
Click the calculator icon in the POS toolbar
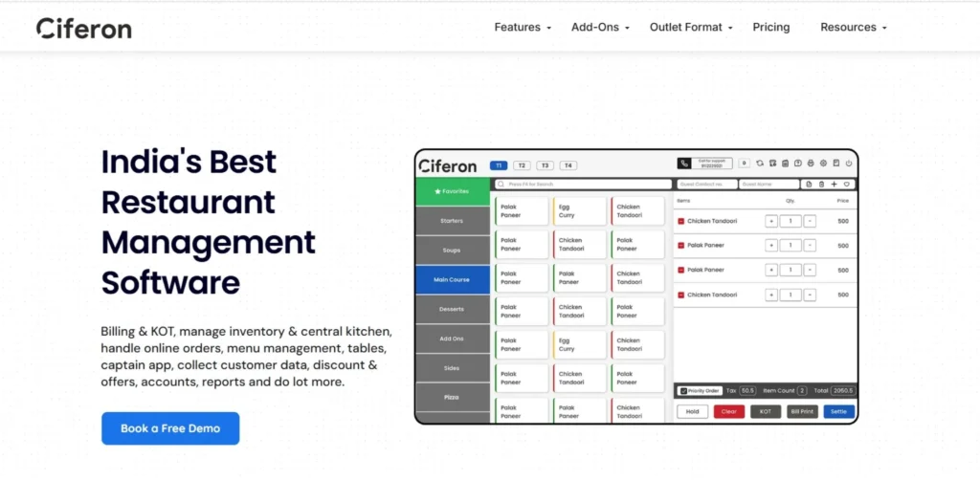click(785, 164)
